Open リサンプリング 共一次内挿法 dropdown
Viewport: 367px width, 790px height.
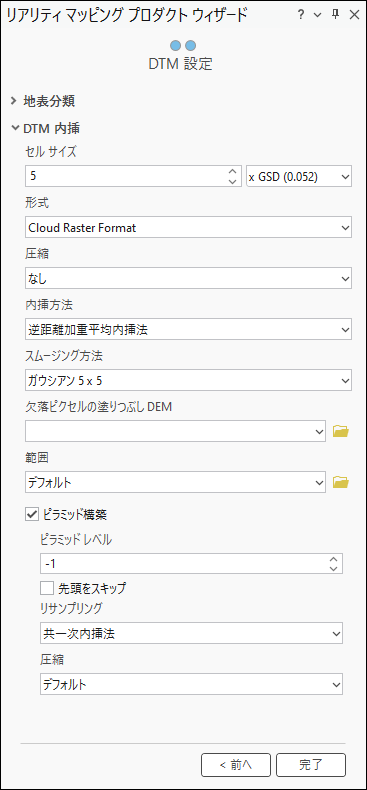click(x=192, y=633)
